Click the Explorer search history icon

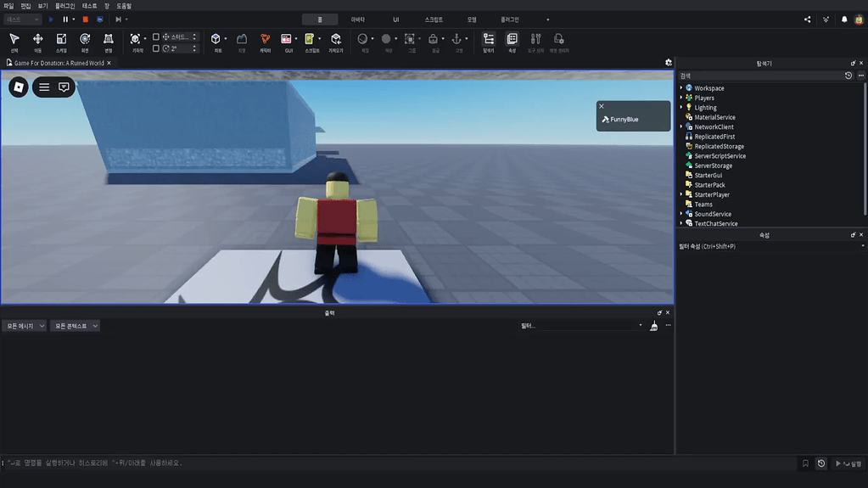click(848, 76)
